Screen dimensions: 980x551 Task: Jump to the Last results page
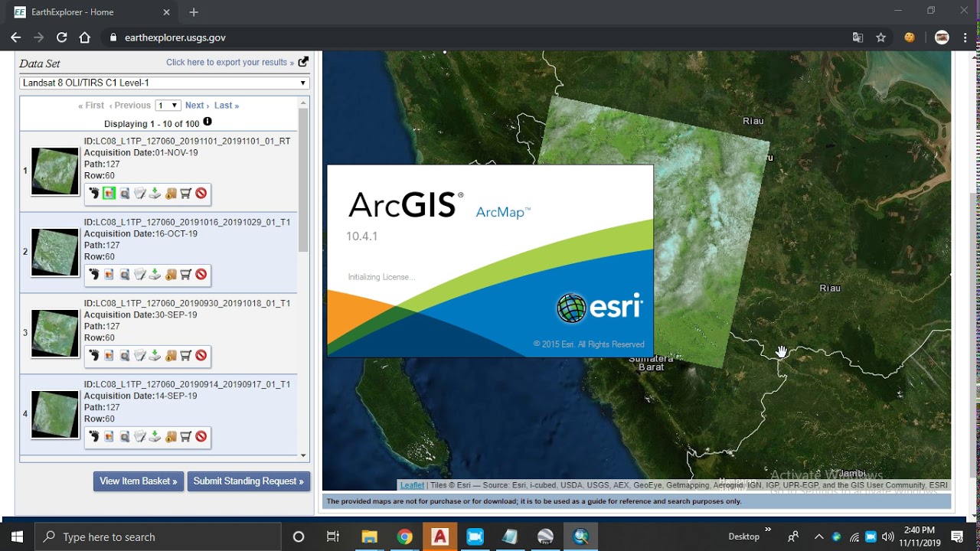pyautogui.click(x=227, y=106)
